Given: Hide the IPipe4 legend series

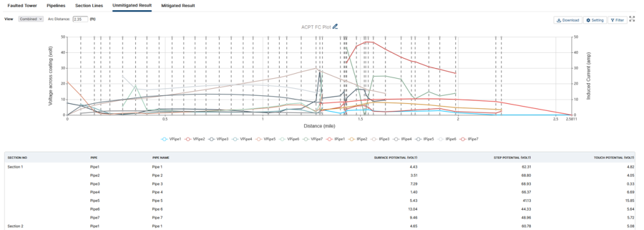Looking at the screenshot, I should 403,139.
